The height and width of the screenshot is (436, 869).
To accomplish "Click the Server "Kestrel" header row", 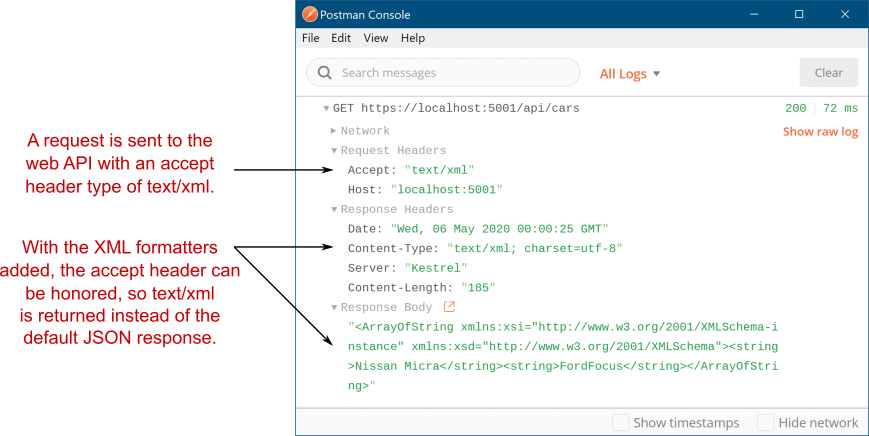I will click(407, 268).
